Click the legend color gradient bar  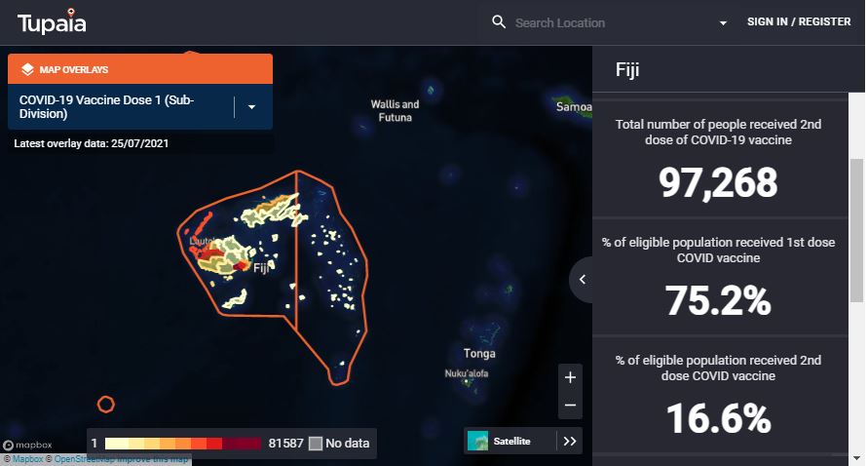[x=183, y=444]
